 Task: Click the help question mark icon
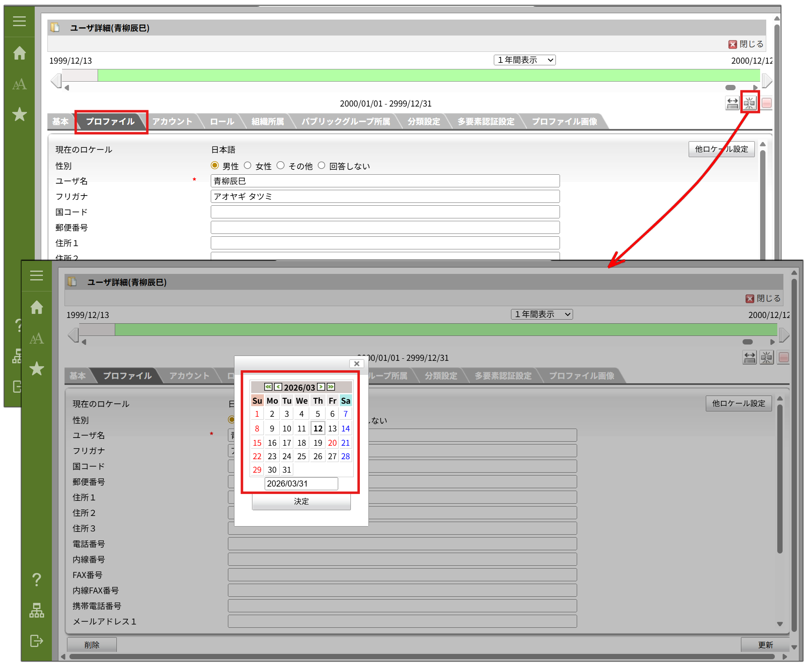36,580
